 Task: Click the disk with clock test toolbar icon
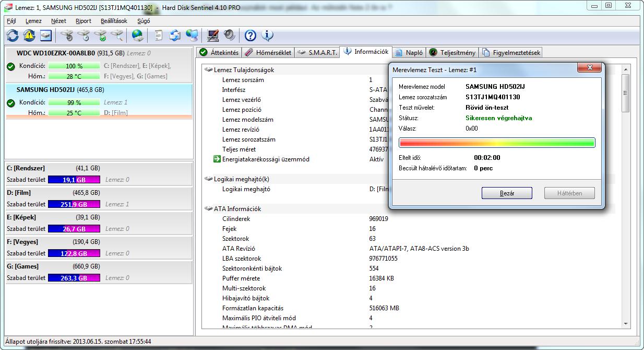(x=84, y=36)
